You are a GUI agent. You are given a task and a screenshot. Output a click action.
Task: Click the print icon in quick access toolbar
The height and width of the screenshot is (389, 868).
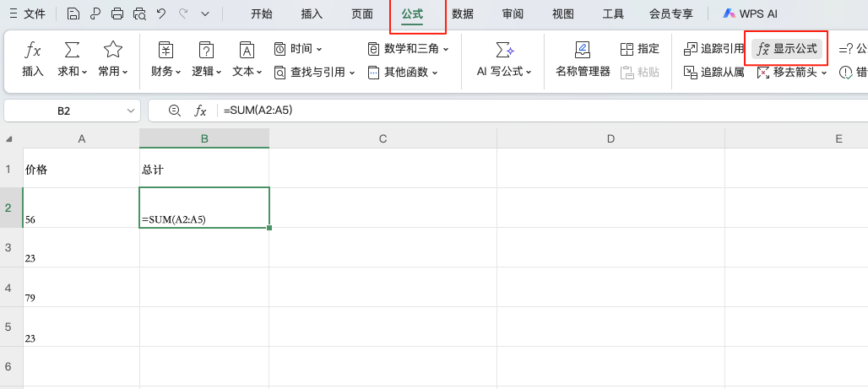pos(117,14)
